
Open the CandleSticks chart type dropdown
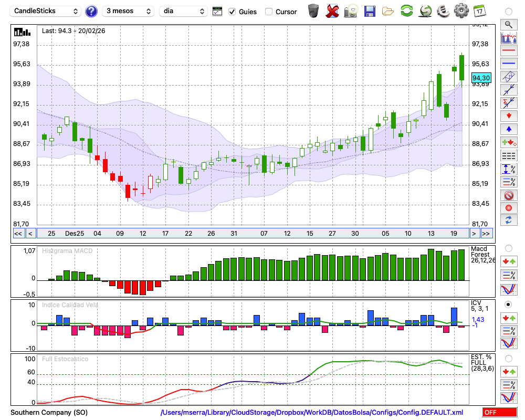coord(46,11)
